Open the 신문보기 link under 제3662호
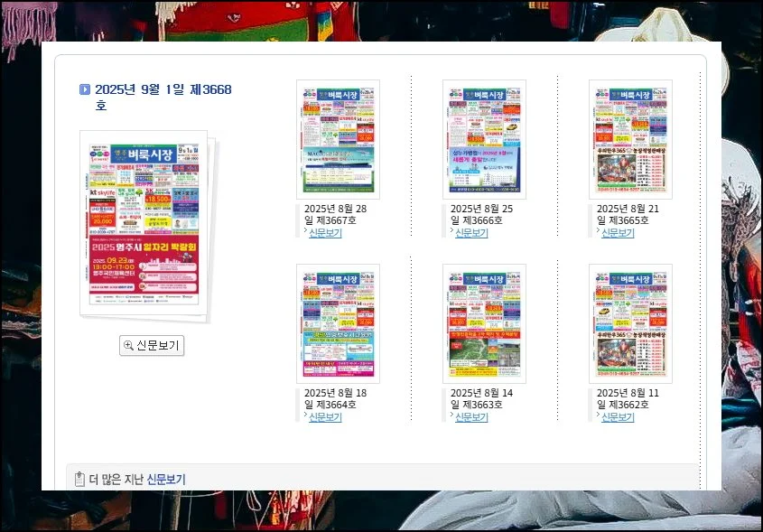This screenshot has width=763, height=532. tap(618, 417)
